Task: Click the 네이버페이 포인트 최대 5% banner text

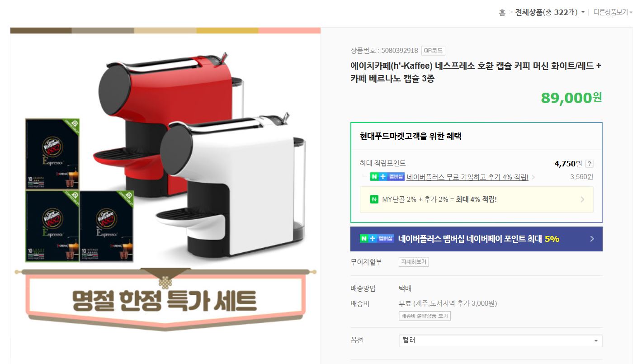Action: (x=479, y=239)
